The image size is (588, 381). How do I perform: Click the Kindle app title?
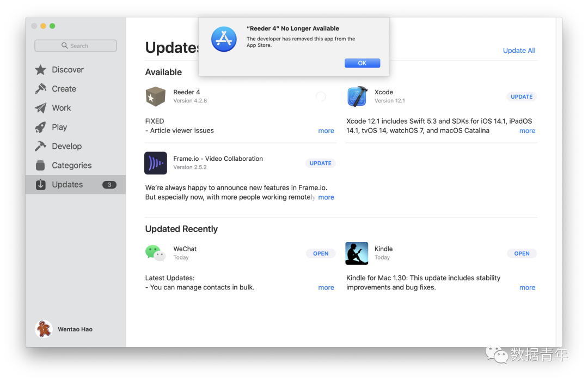[383, 249]
